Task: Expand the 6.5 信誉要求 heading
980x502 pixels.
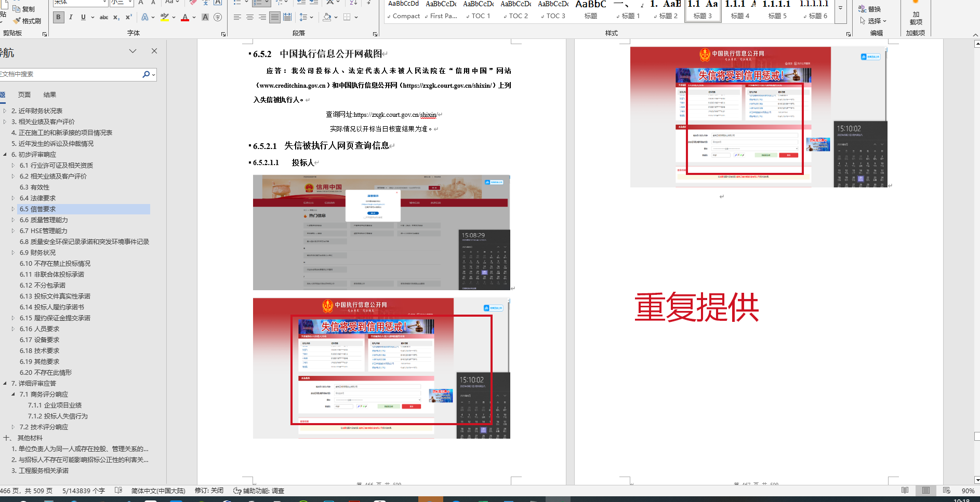Action: pyautogui.click(x=14, y=209)
